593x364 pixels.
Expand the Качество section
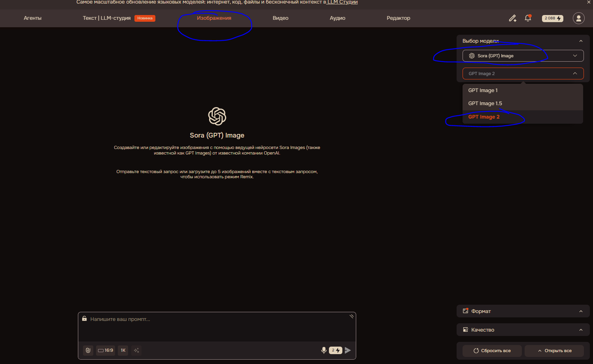[523, 330]
